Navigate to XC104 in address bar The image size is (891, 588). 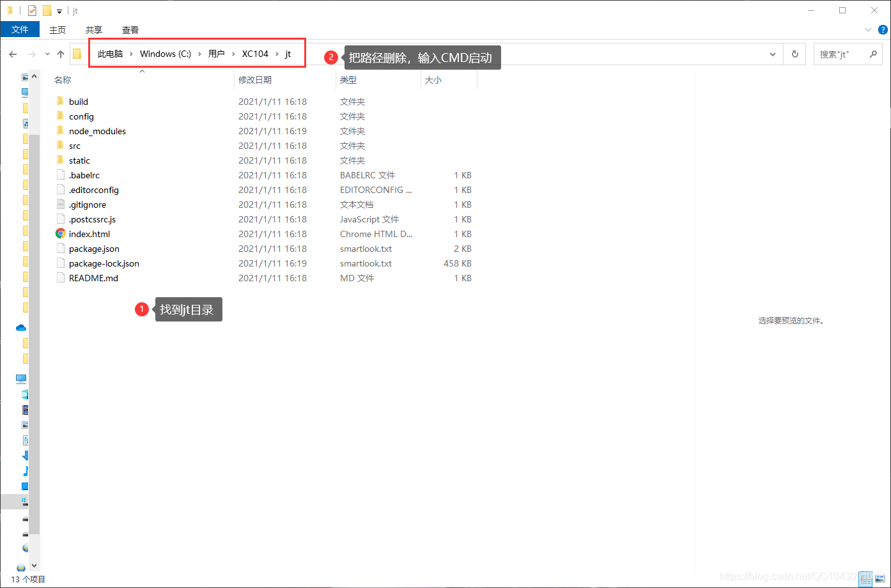(255, 54)
